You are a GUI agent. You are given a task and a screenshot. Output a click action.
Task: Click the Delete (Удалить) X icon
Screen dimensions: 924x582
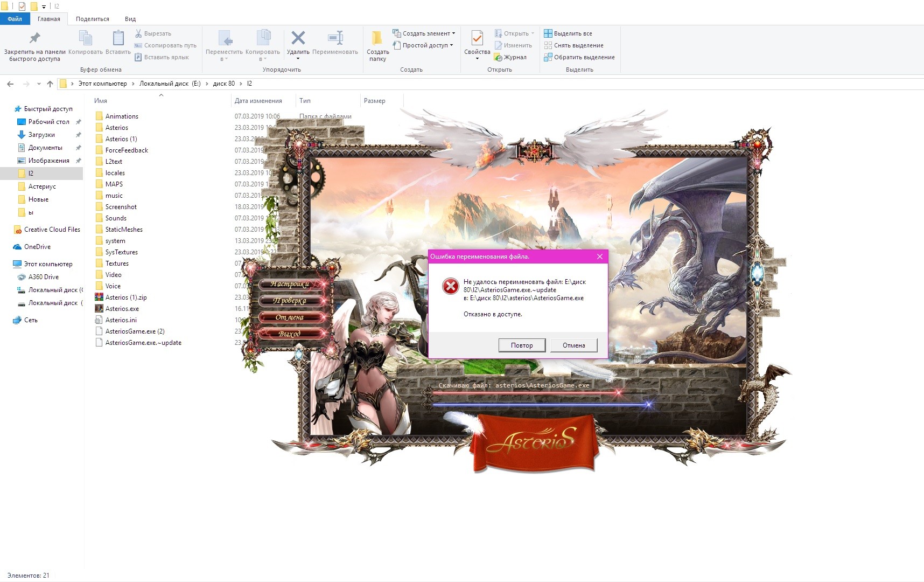(298, 38)
